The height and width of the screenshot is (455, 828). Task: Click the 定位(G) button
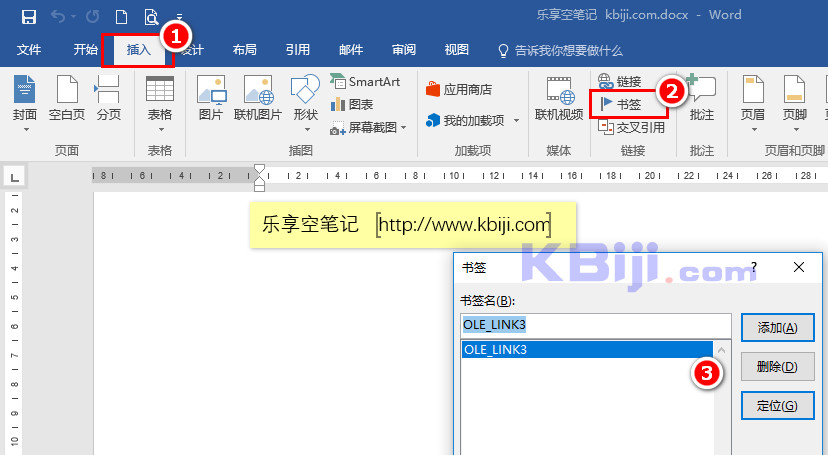[777, 405]
